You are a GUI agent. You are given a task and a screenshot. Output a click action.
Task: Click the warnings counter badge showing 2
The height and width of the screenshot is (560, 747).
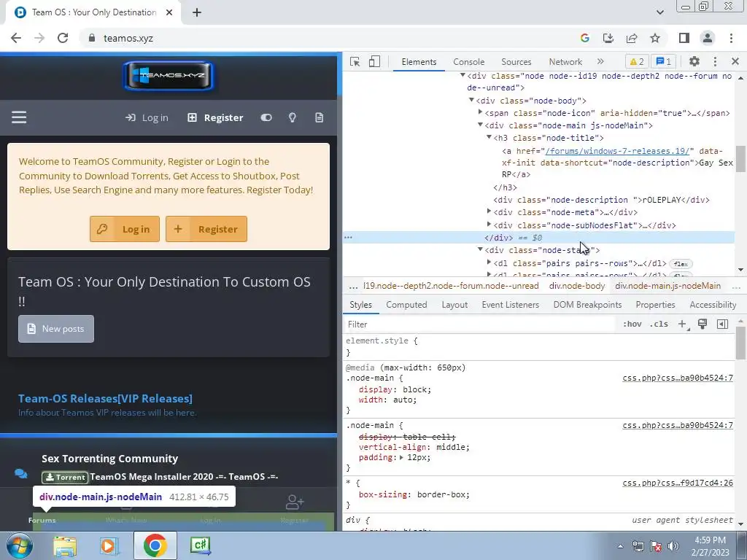pos(637,61)
